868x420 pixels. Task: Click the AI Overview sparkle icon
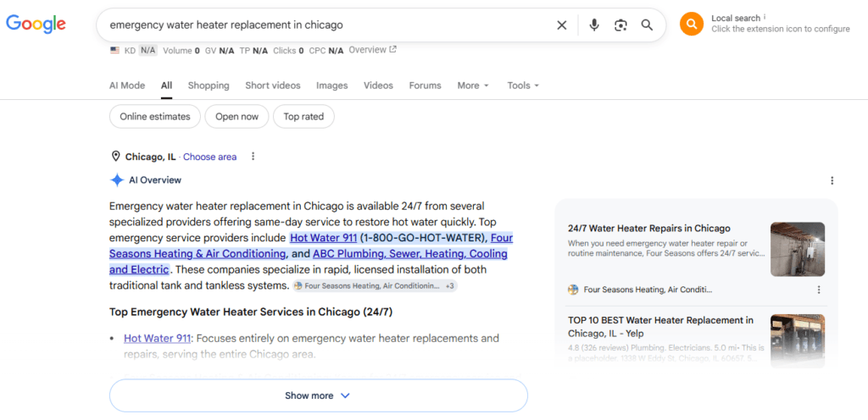coord(117,180)
